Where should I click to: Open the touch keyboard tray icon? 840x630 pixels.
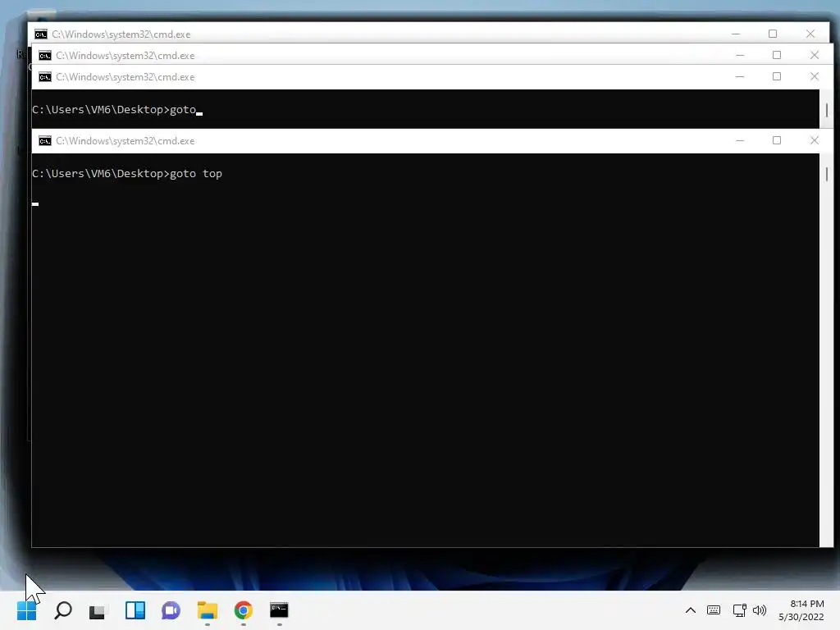[x=714, y=610]
